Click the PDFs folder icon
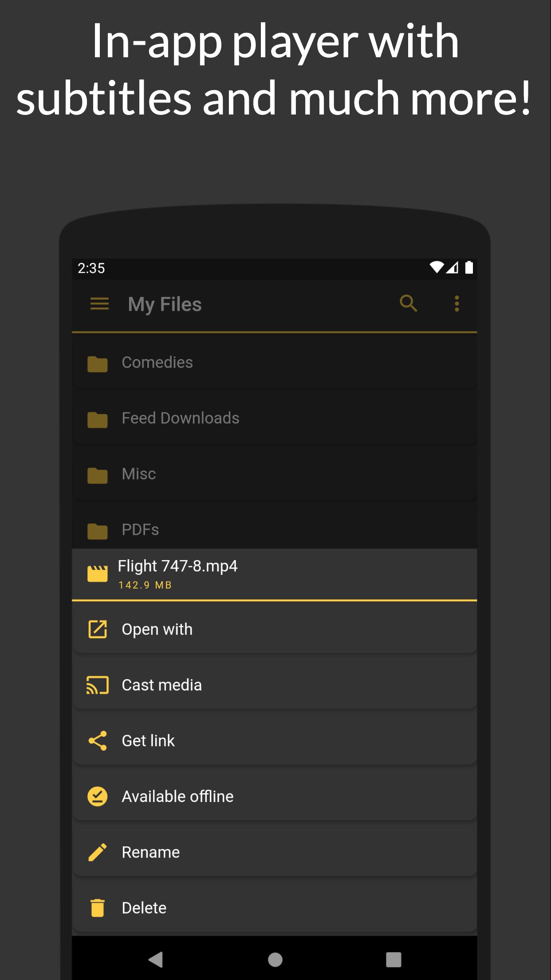Image resolution: width=551 pixels, height=980 pixels. click(98, 531)
